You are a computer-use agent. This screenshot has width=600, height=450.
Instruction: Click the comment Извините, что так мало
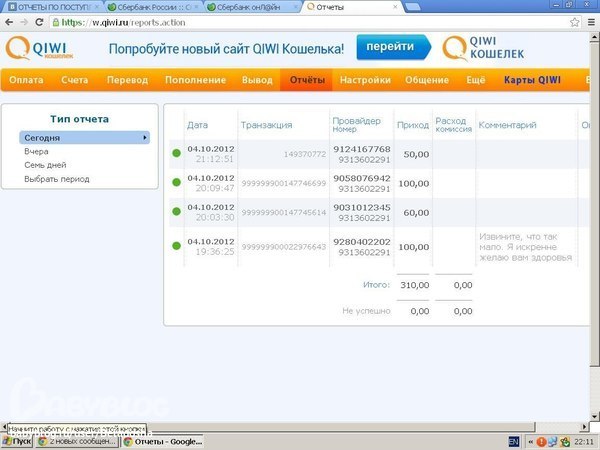[x=525, y=247]
